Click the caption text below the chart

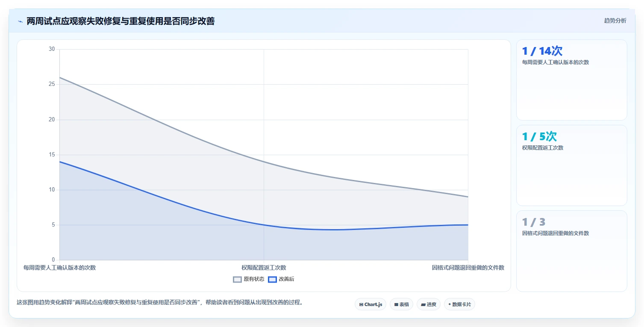pos(160,302)
